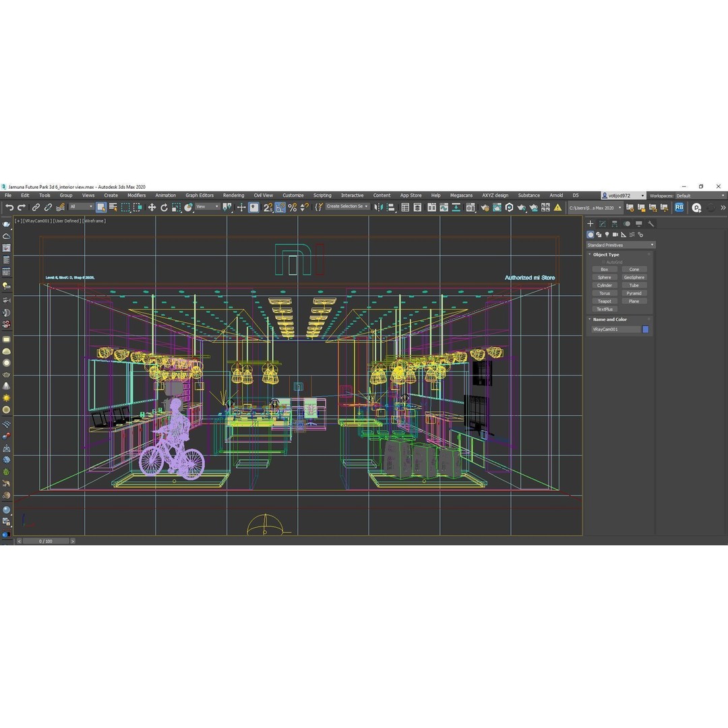This screenshot has height=728, width=728.
Task: Switch to the Modify panel
Action: tap(602, 224)
